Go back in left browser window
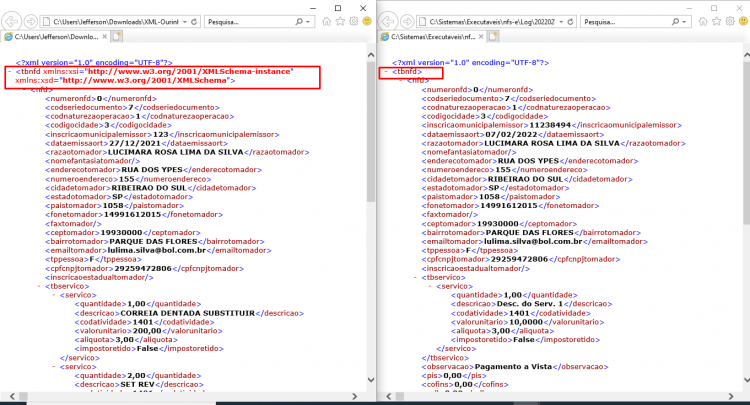Image resolution: width=750 pixels, height=405 pixels. pos(11,22)
